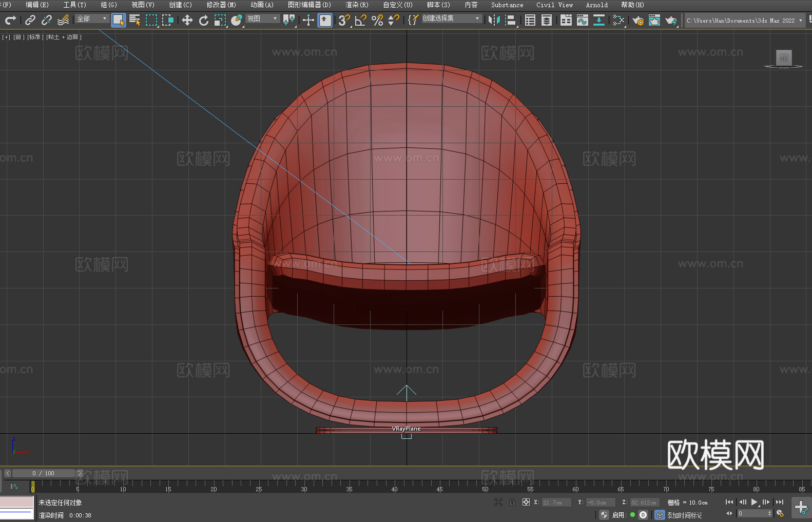The height and width of the screenshot is (522, 812).
Task: Click viewport [前] view label
Action: click(19, 37)
